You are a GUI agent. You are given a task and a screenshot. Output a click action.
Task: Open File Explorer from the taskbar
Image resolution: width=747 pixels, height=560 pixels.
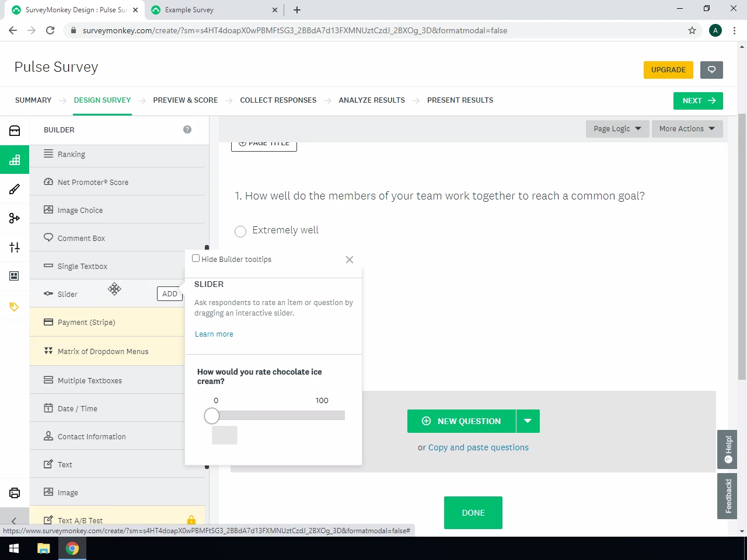point(44,548)
